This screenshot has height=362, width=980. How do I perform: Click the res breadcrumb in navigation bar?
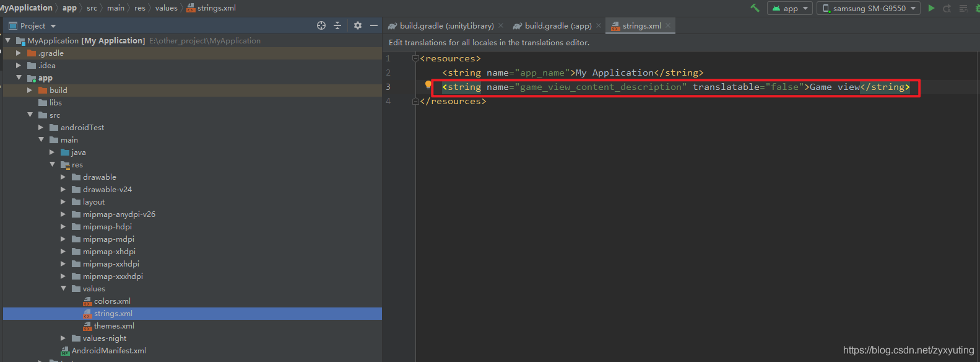(140, 7)
